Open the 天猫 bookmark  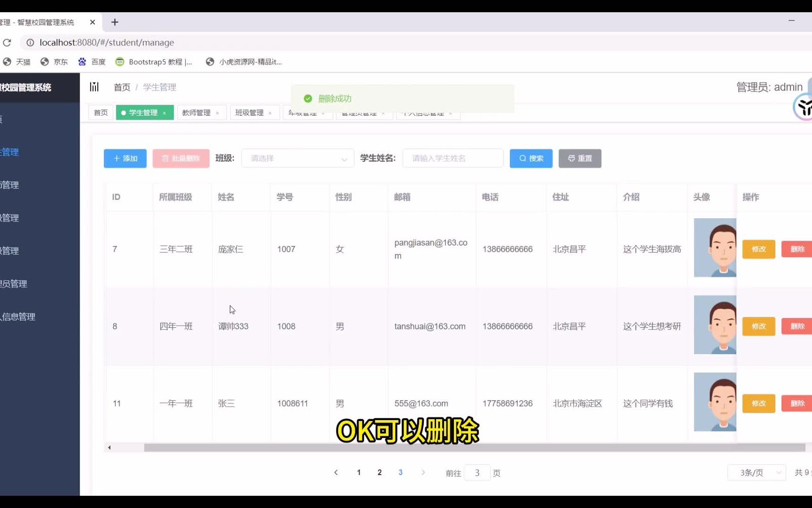tap(16, 62)
